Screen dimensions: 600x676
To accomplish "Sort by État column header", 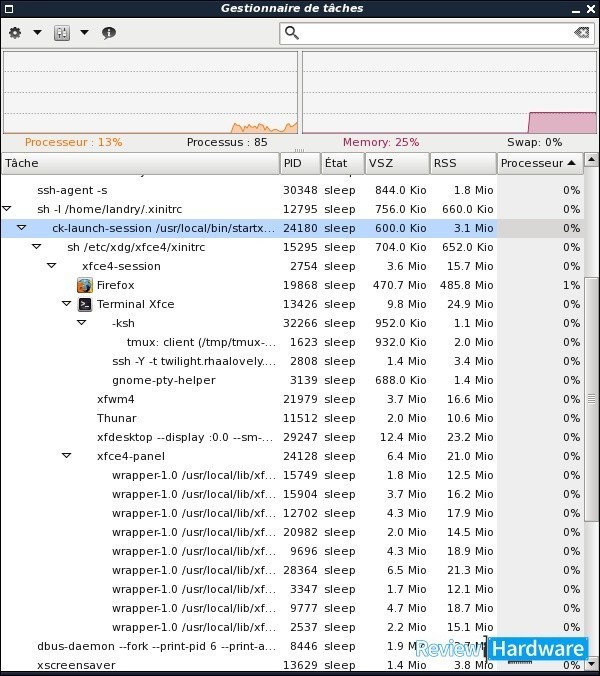I will tap(343, 163).
